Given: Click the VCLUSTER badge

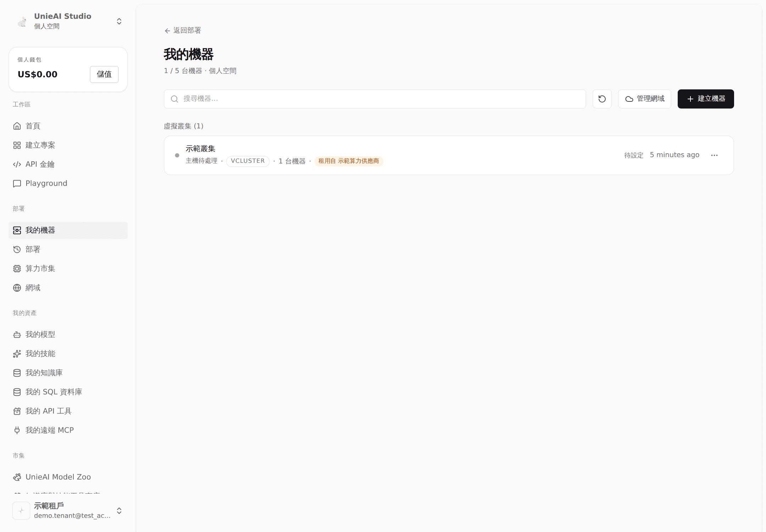Looking at the screenshot, I should 248,161.
